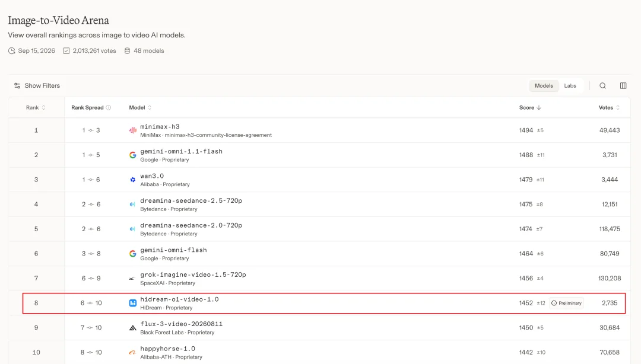The width and height of the screenshot is (641, 364).
Task: Click the minimax-h3 logo icon
Action: (x=132, y=130)
